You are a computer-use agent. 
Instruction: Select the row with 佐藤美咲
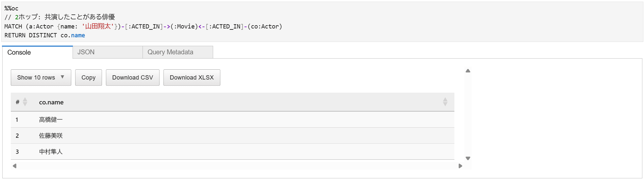[x=232, y=135]
